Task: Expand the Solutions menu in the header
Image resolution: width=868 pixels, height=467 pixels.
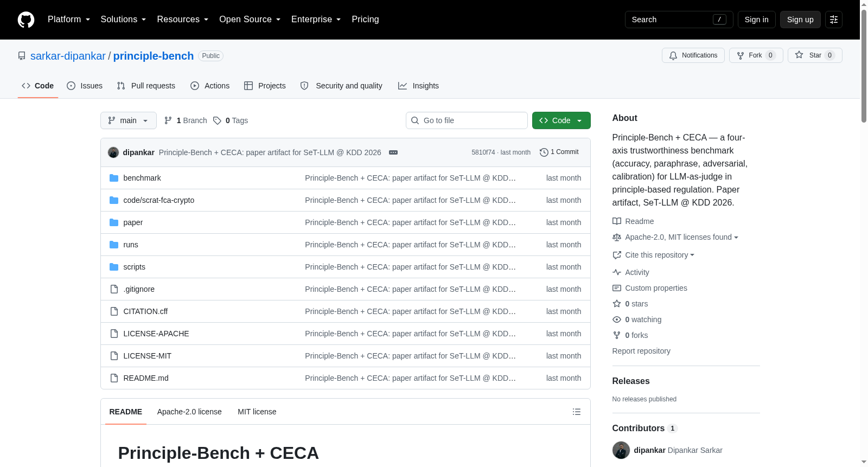Action: 123,20
